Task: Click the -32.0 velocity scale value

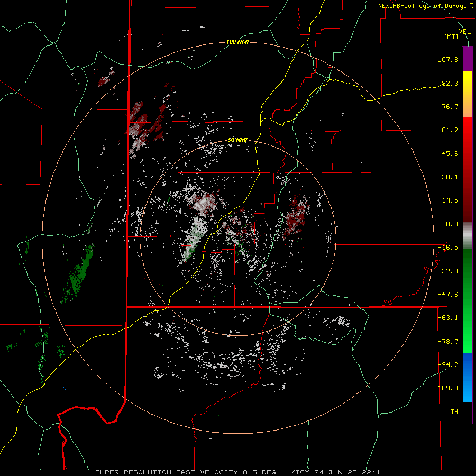Action: click(448, 271)
